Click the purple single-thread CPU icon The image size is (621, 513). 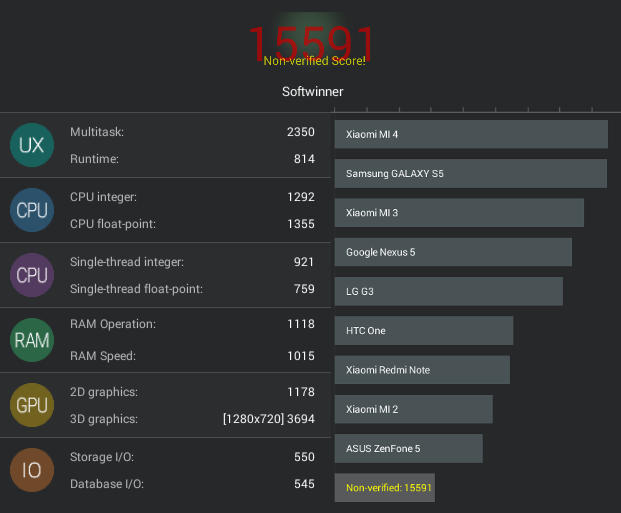(32, 275)
